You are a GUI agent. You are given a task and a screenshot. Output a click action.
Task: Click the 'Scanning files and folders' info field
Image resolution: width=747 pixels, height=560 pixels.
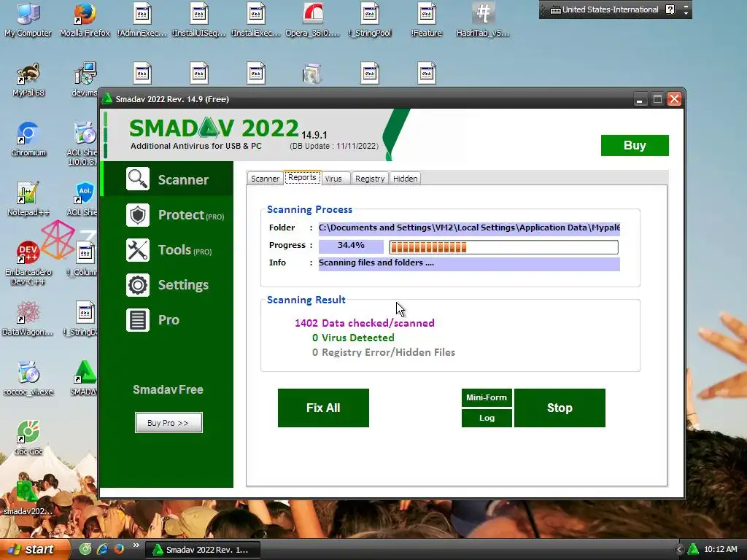click(469, 263)
